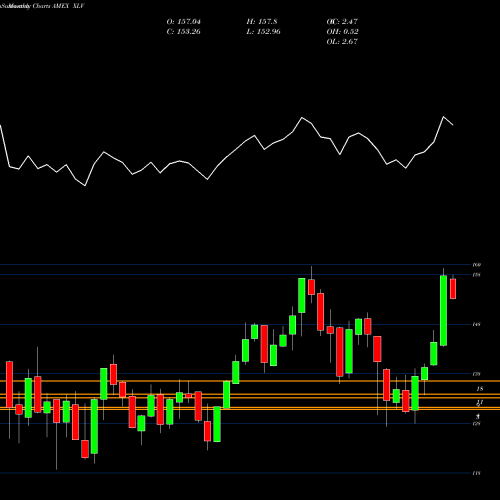Screen dimensions: 500x500
Task: Click the 118 price axis label
Action: point(477,473)
